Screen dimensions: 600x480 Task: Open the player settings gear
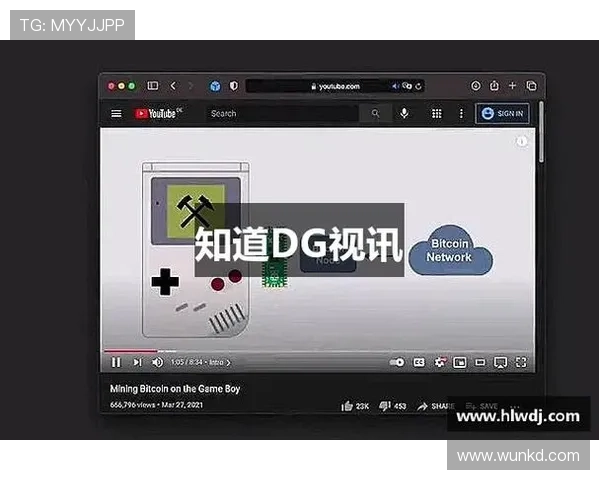click(440, 362)
